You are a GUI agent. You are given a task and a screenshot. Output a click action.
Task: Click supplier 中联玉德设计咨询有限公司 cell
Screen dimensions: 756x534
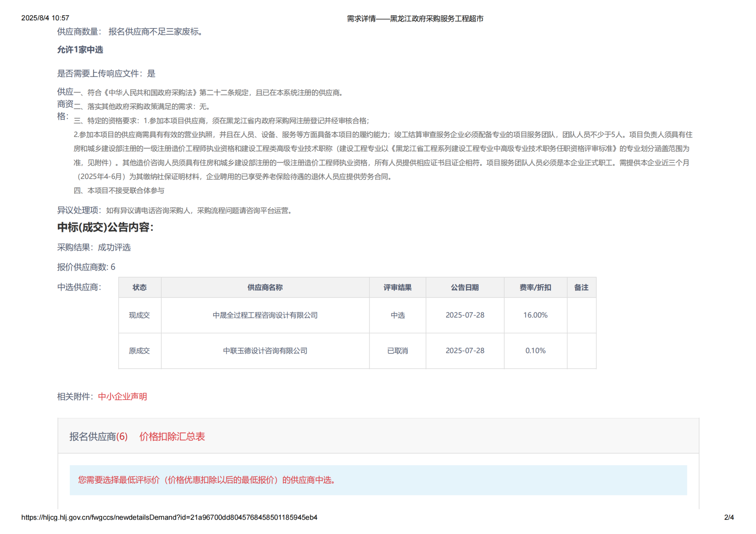tap(265, 351)
